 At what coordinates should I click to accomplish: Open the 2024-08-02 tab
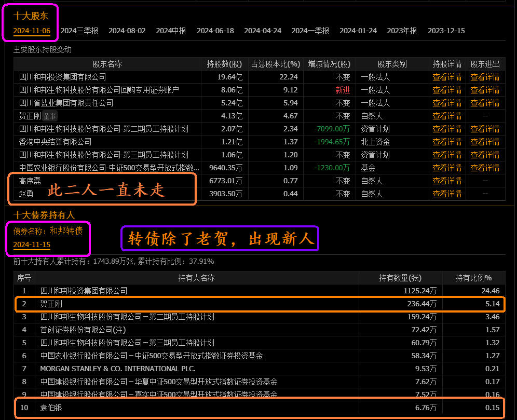click(x=127, y=31)
